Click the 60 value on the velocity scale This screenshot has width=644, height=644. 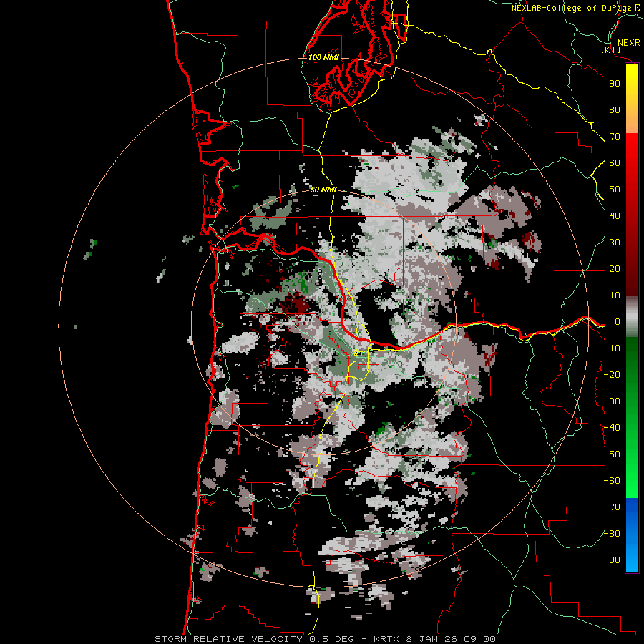pyautogui.click(x=615, y=162)
